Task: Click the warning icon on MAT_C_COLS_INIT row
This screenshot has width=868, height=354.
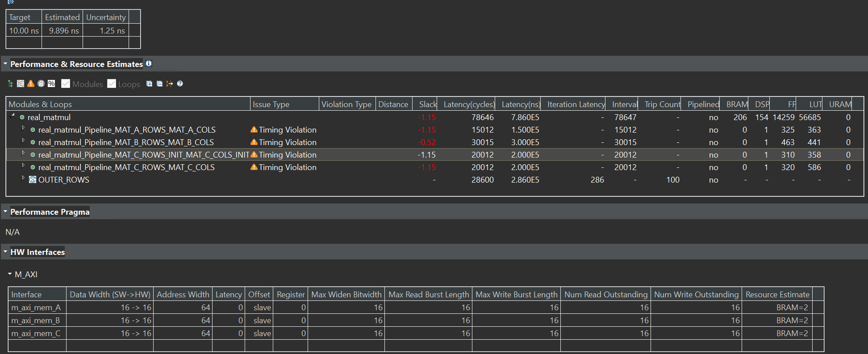Action: [254, 154]
